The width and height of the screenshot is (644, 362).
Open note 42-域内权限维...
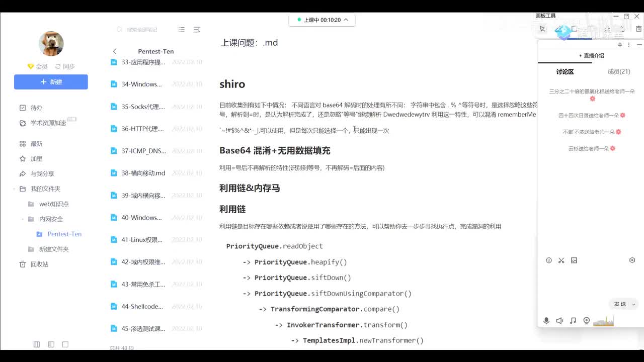[156, 262]
